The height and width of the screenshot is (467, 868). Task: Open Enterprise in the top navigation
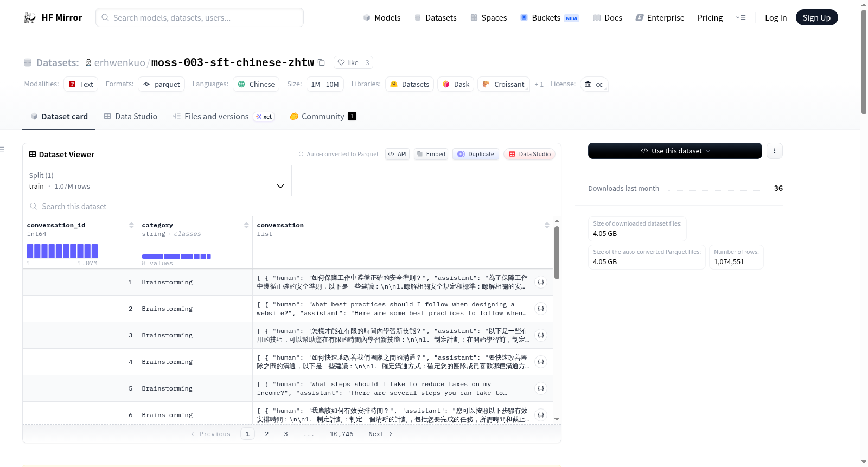point(660,17)
